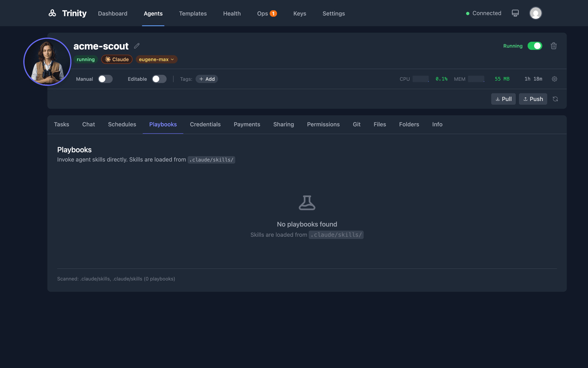
Task: Open the Git tab
Action: click(356, 124)
